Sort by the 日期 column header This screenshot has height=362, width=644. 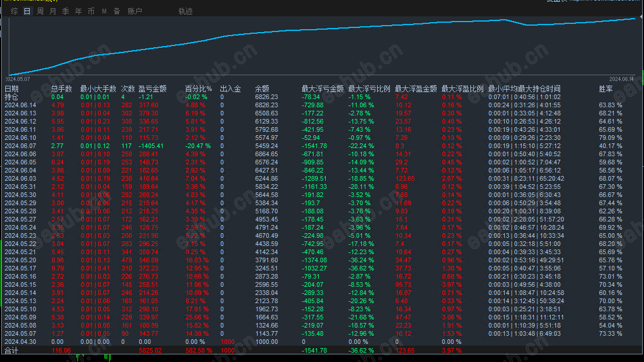pos(12,89)
